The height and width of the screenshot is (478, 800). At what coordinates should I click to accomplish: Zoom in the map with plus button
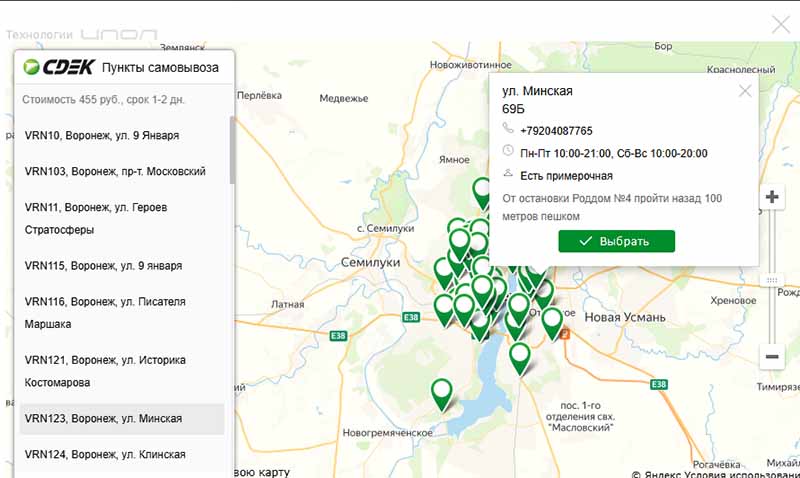(x=772, y=196)
